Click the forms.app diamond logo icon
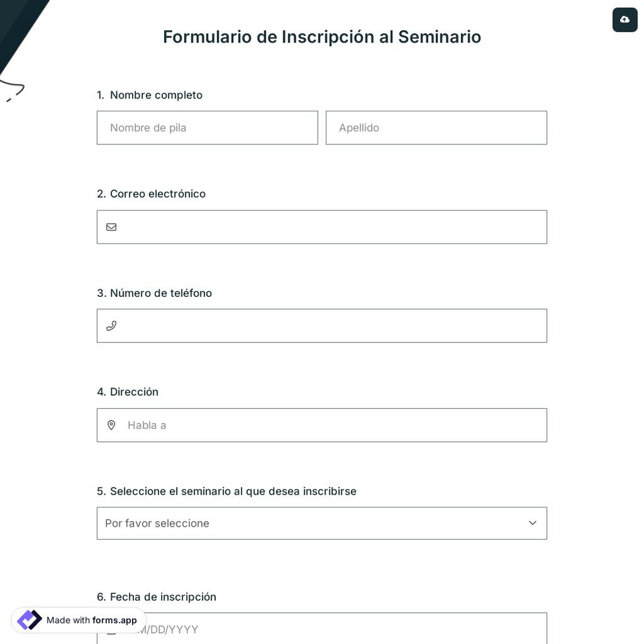Image resolution: width=644 pixels, height=644 pixels. click(29, 620)
